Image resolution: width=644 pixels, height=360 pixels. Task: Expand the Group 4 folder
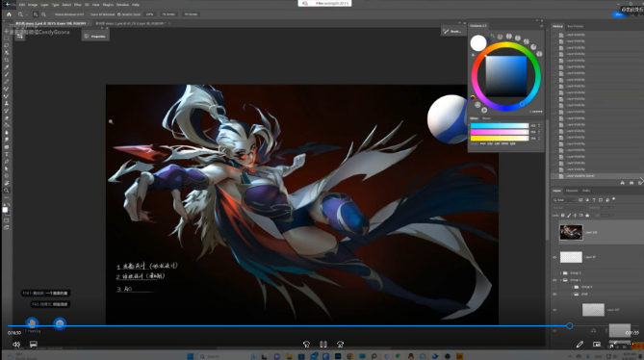(572, 287)
